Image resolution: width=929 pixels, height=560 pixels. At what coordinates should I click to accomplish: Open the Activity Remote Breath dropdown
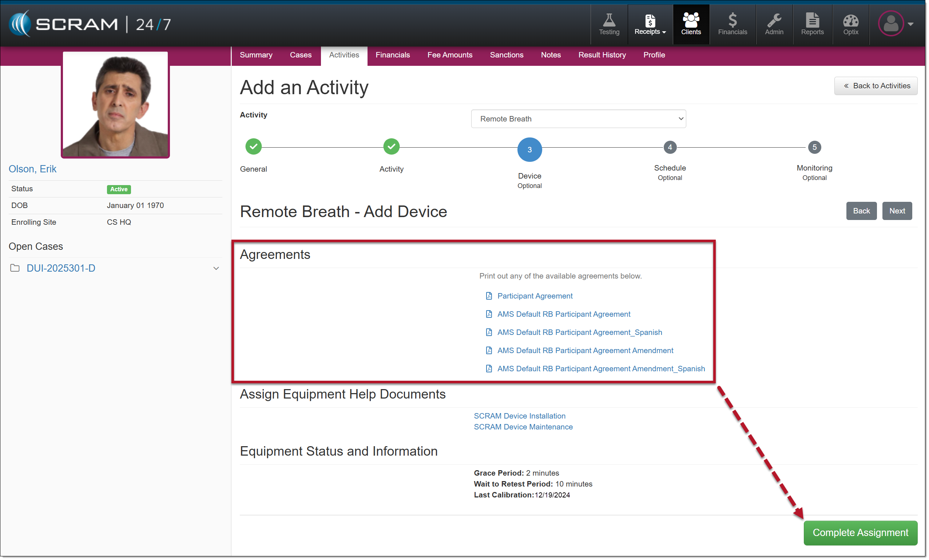click(x=578, y=119)
